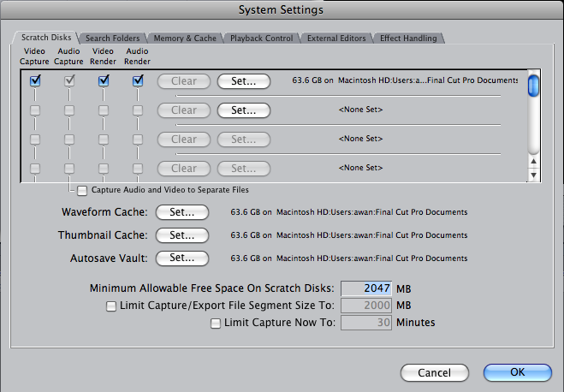Screen dimensions: 564x392
Task: Click the 'Video Render' column header
Action: click(x=103, y=56)
